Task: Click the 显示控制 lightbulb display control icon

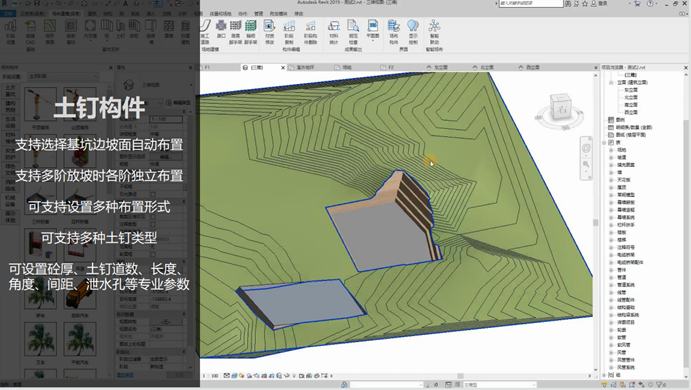Action: pos(413,32)
